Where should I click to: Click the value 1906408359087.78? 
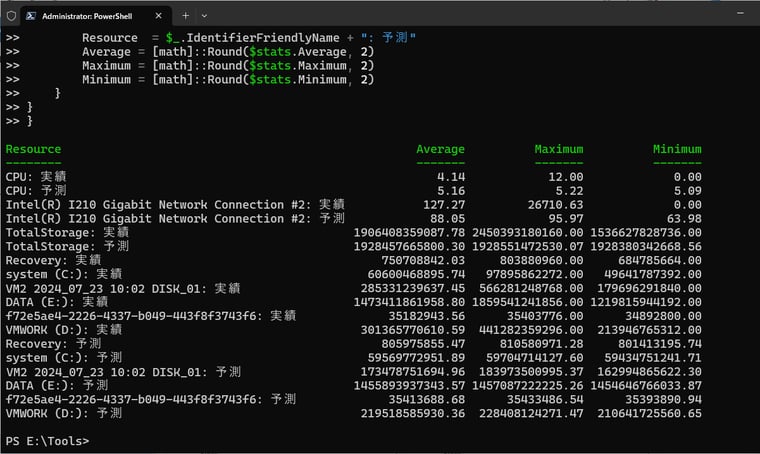point(409,233)
